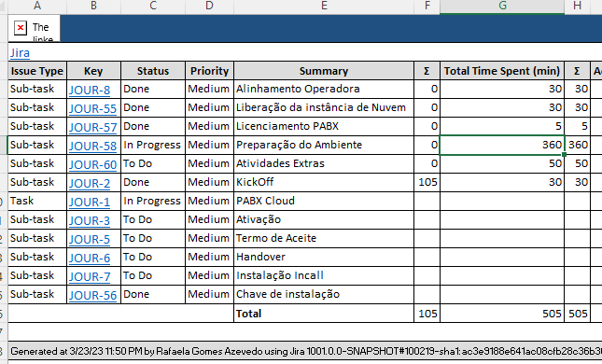Select the Total Time Spent (min) header cell
Viewport: 602px width, 364px height.
coord(502,71)
